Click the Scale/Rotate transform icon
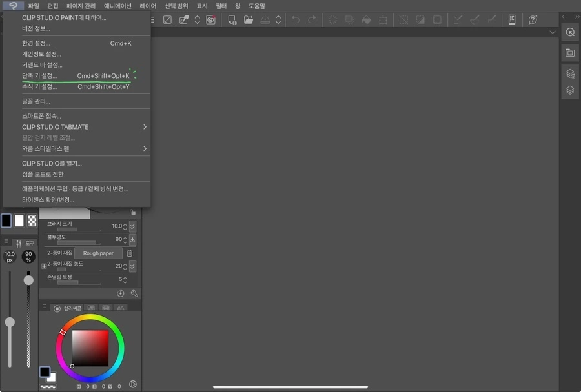This screenshot has height=392, width=581. point(383,19)
